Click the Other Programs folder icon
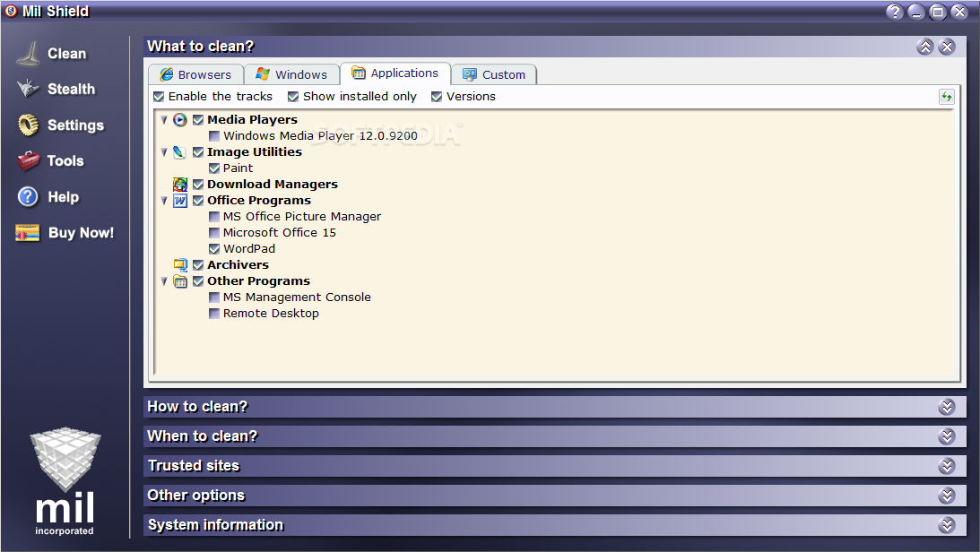 [180, 281]
